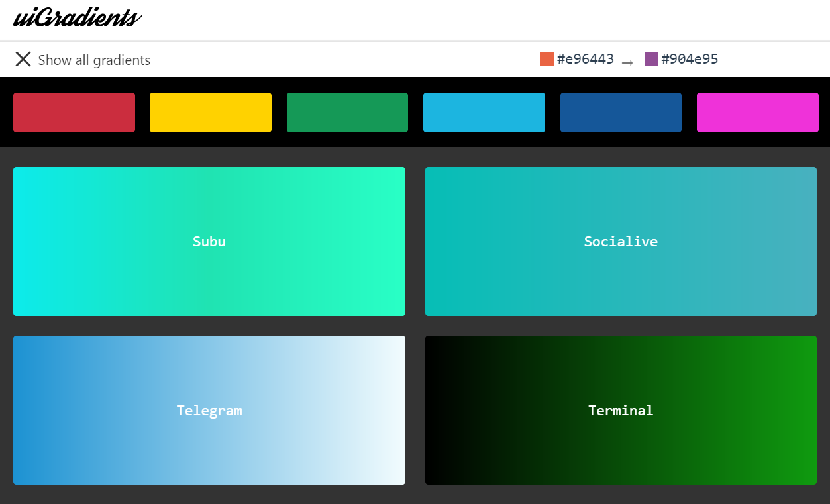The width and height of the screenshot is (830, 504).
Task: Click the purple #904e95 color square
Action: click(651, 60)
